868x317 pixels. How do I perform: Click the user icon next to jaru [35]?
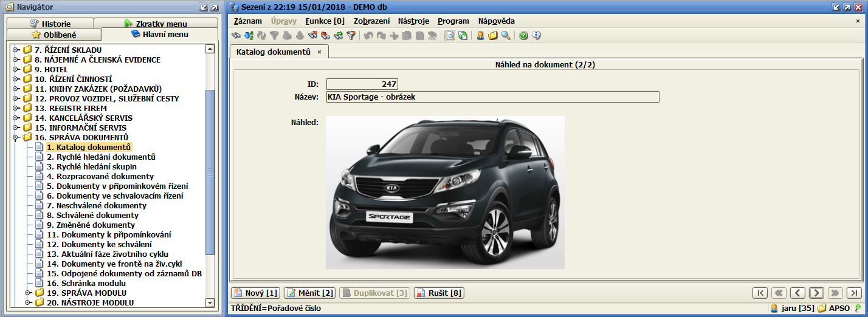[774, 308]
